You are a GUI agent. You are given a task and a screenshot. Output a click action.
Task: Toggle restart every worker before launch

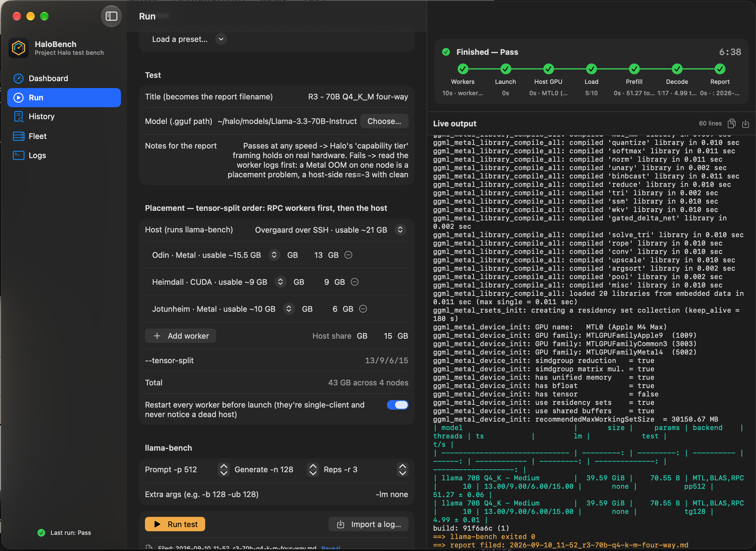[x=397, y=405]
